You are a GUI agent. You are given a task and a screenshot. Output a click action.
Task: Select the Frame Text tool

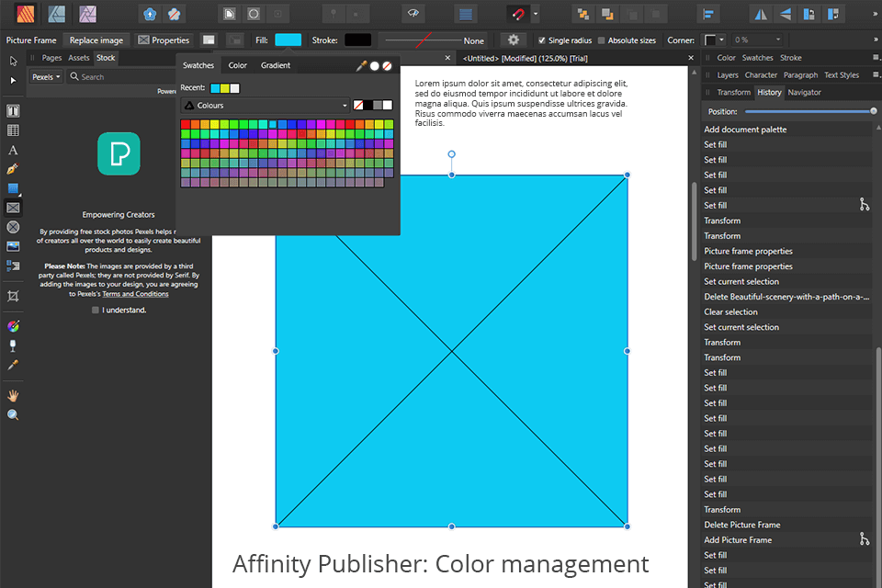click(x=13, y=111)
